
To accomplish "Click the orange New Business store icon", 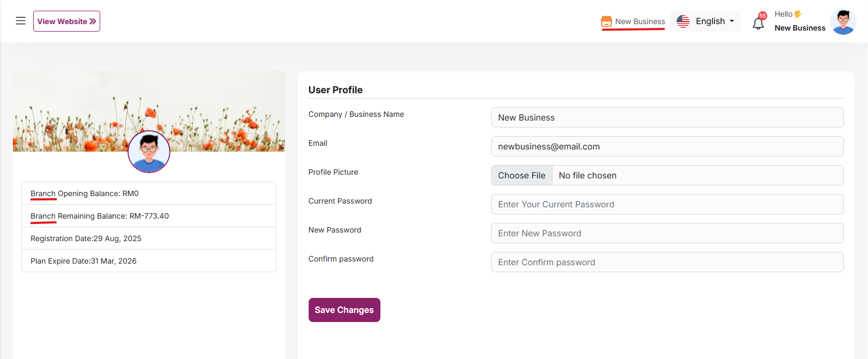I will tap(606, 21).
